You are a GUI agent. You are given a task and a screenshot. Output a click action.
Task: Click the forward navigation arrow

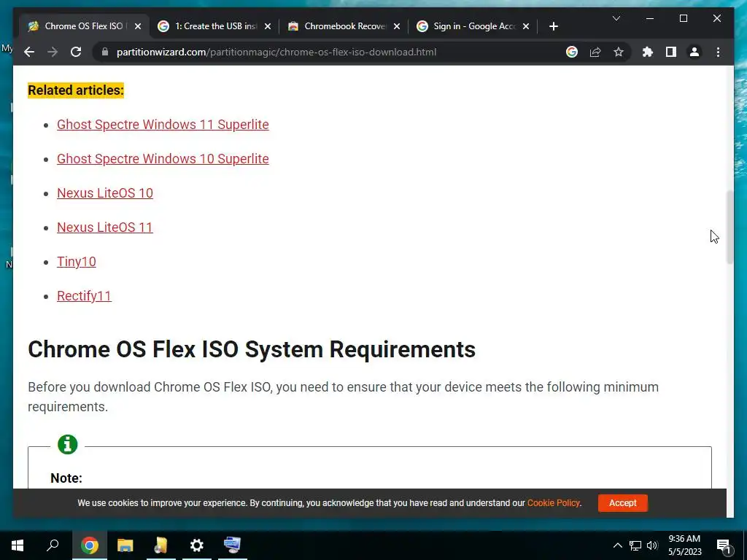tap(53, 52)
